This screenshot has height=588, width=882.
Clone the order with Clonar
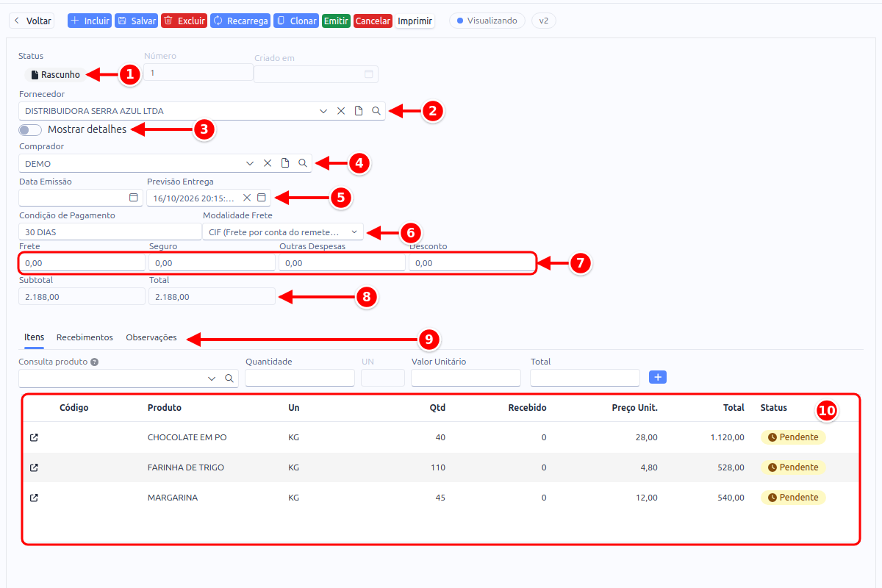pos(296,21)
